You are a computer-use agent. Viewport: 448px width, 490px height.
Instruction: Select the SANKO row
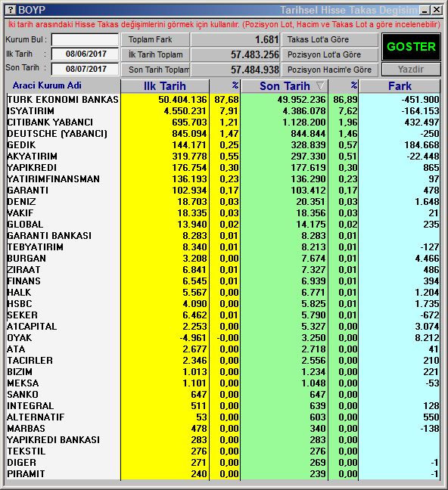(x=223, y=395)
